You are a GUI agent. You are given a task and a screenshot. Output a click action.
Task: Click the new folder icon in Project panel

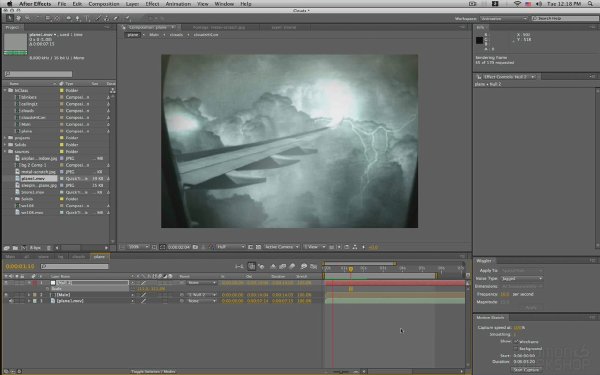[x=15, y=248]
